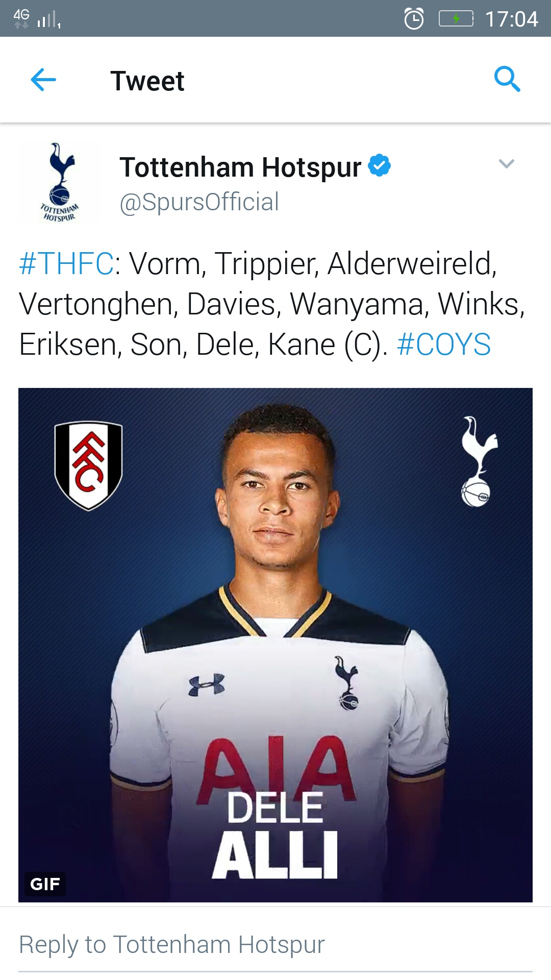Screen dimensions: 551x980
Task: Tap the blue verified badge
Action: tap(379, 165)
